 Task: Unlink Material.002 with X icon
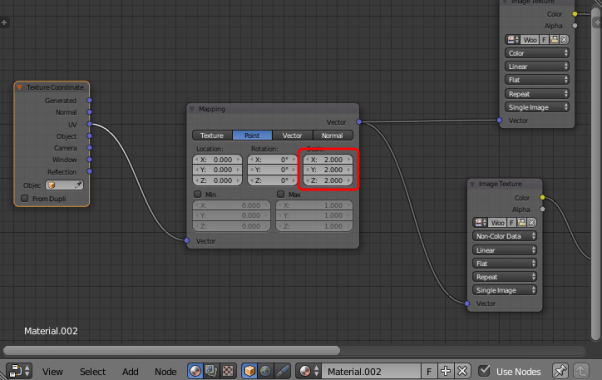[462, 371]
